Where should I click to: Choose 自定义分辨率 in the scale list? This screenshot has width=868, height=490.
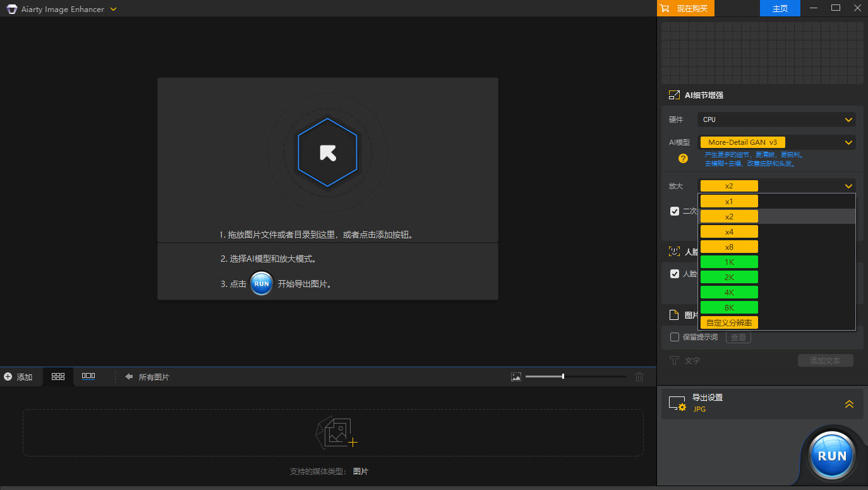(x=729, y=322)
